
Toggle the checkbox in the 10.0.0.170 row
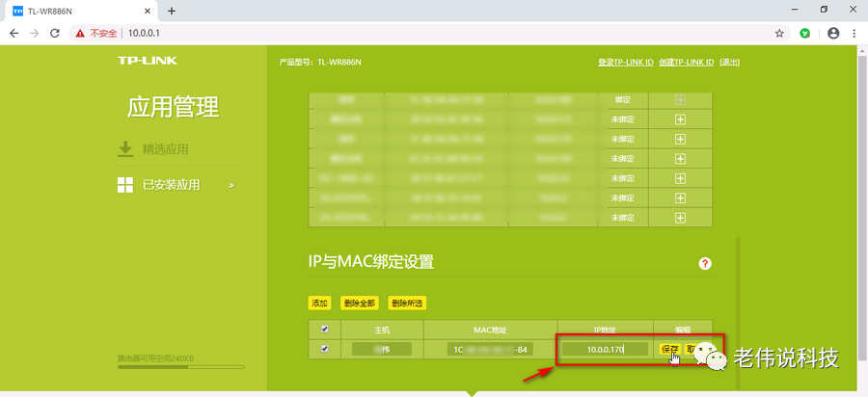pyautogui.click(x=325, y=349)
